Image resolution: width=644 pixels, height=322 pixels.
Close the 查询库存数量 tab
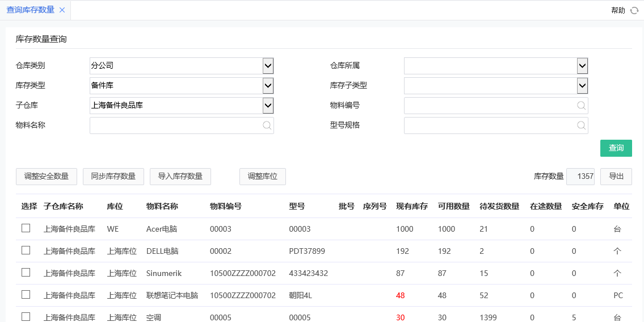(x=62, y=10)
